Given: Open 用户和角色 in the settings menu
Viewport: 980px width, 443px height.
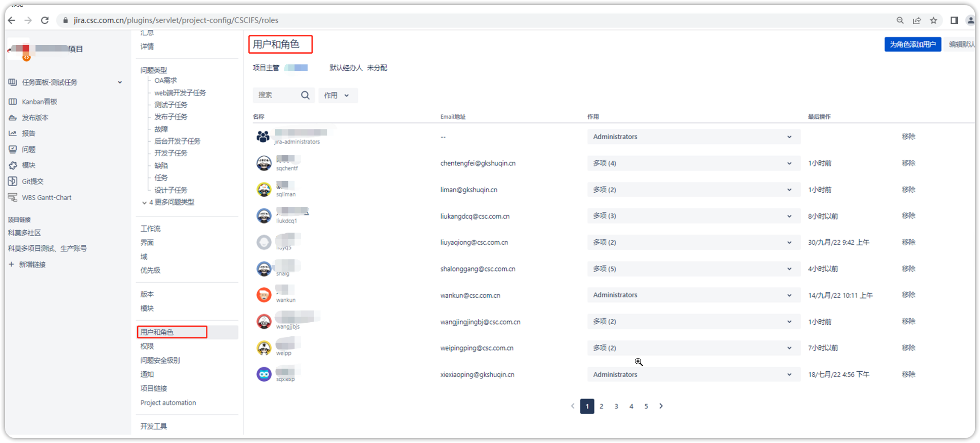Looking at the screenshot, I should [157, 332].
